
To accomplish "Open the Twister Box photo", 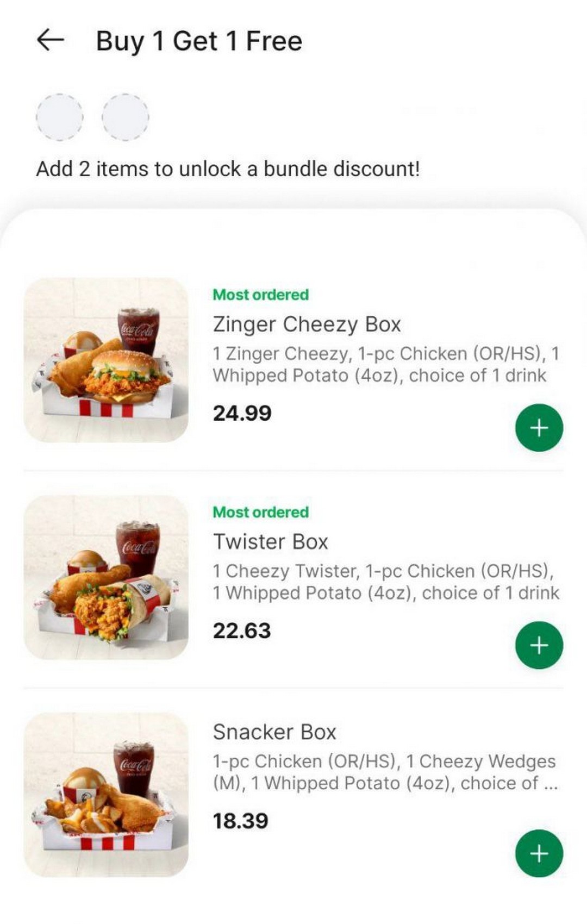I will 106,577.
